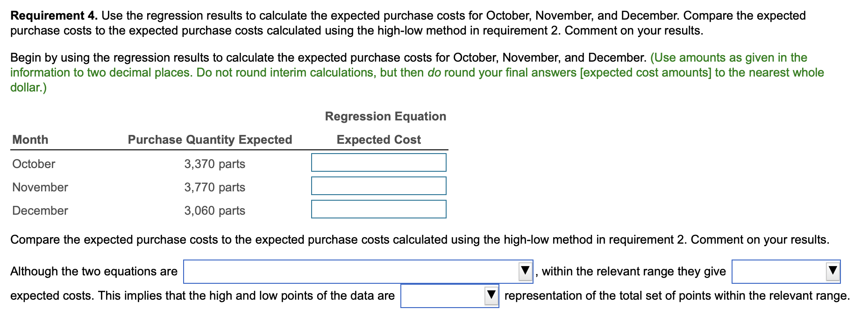Select the 'December' row label
The image size is (868, 323).
(x=39, y=210)
